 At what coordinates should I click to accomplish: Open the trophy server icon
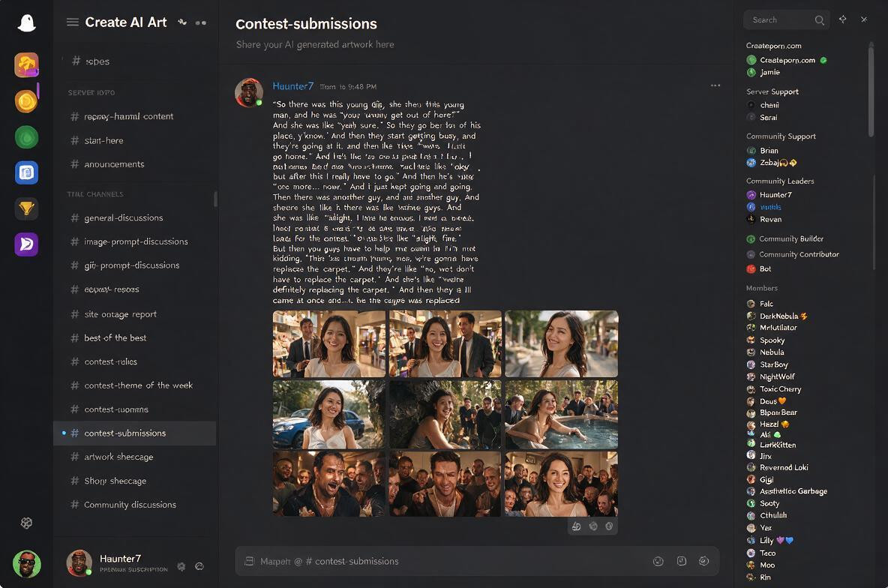(x=26, y=208)
